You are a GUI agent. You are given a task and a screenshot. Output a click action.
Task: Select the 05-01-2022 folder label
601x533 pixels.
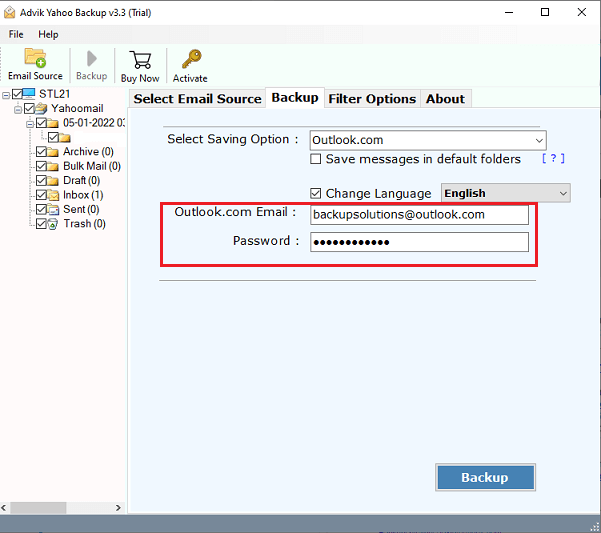[94, 123]
